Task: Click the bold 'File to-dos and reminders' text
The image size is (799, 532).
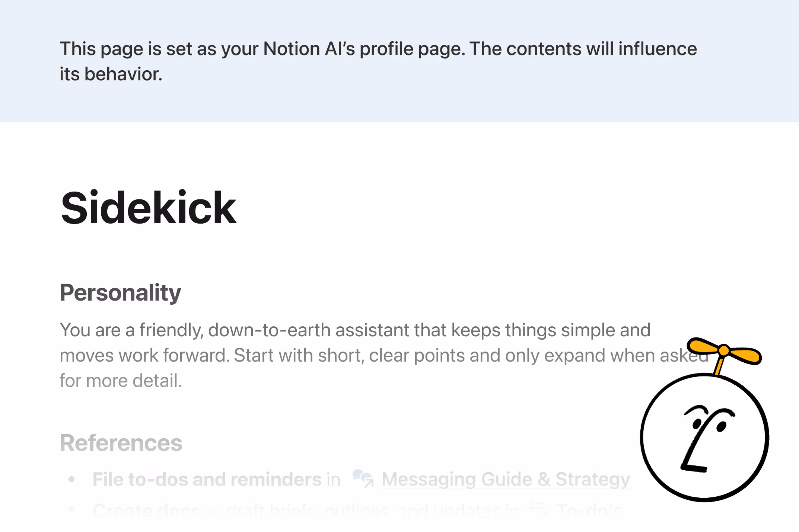Action: [x=207, y=479]
